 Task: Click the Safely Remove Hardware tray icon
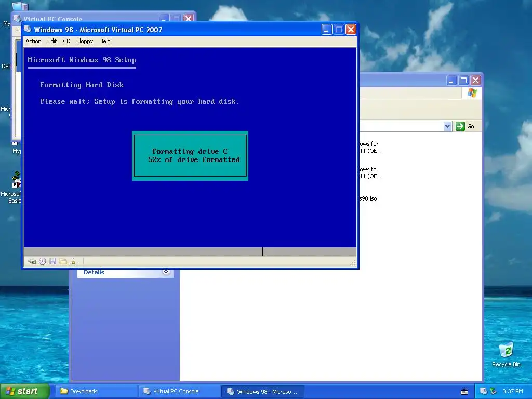(x=493, y=391)
